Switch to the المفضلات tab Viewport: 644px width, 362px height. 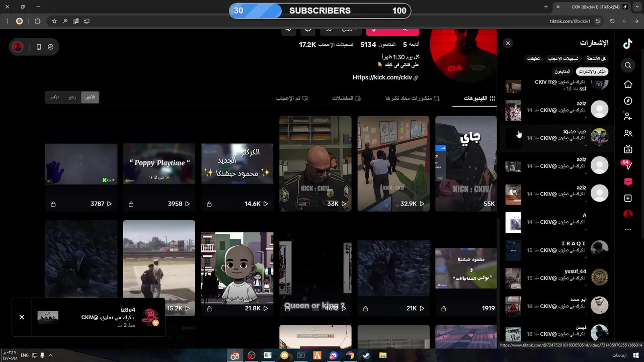click(x=347, y=99)
